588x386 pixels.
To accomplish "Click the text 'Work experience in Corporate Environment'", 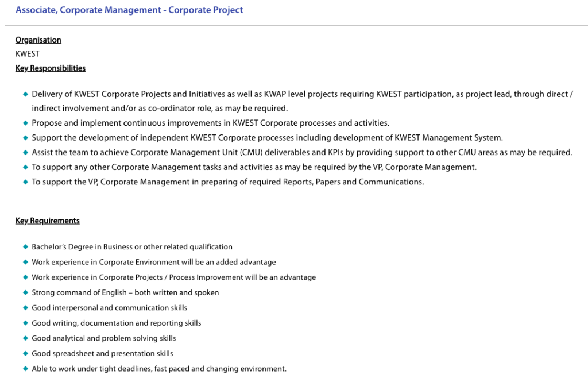I will click(153, 262).
